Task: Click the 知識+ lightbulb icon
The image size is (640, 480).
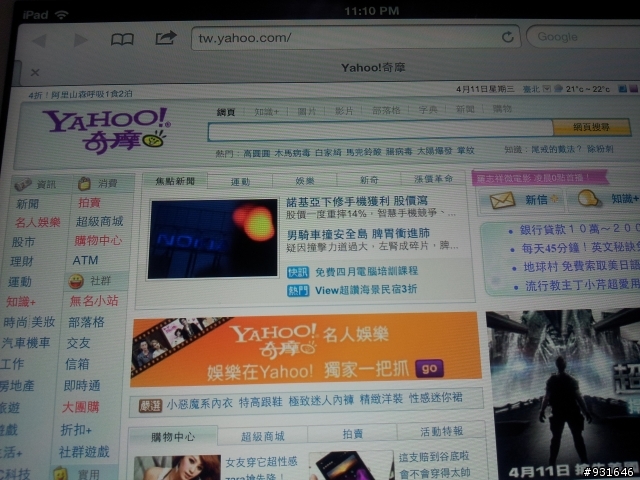Action: click(589, 199)
